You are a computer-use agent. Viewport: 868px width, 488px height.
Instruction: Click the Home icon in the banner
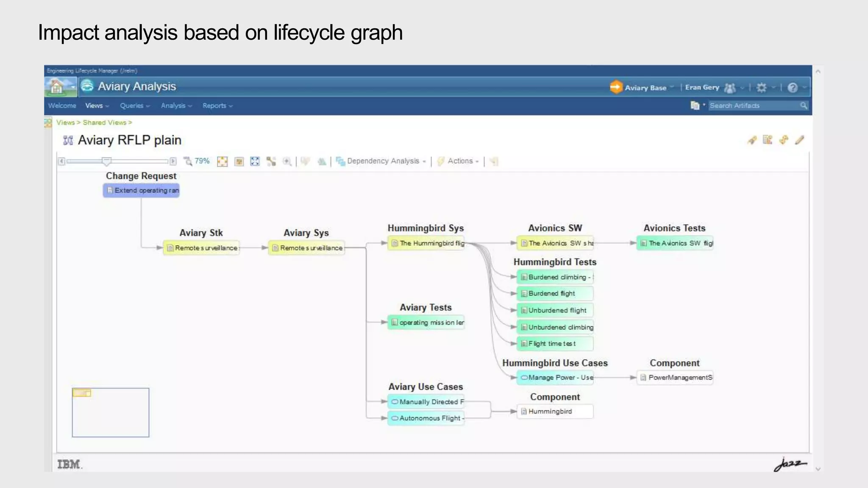[x=57, y=87]
